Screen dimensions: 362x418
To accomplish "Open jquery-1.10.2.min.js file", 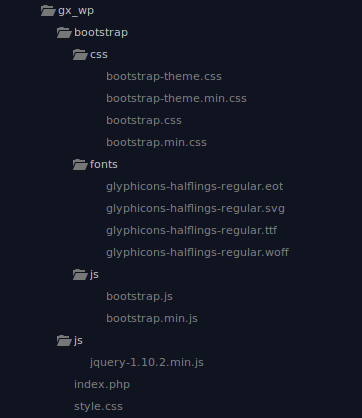I will point(147,362).
